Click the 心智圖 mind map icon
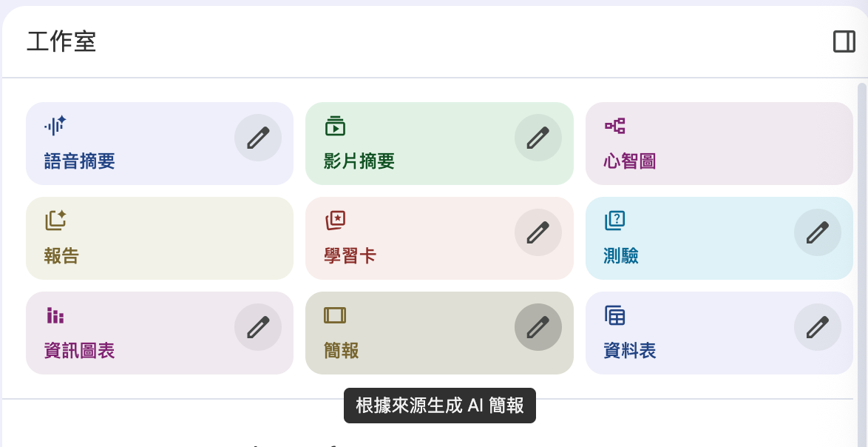Image resolution: width=868 pixels, height=447 pixels. (615, 125)
